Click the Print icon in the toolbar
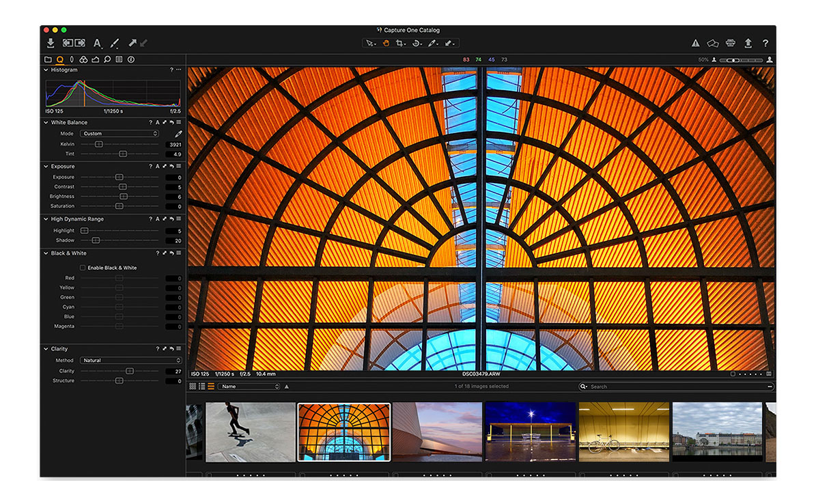This screenshot has height=504, width=816. coord(730,43)
